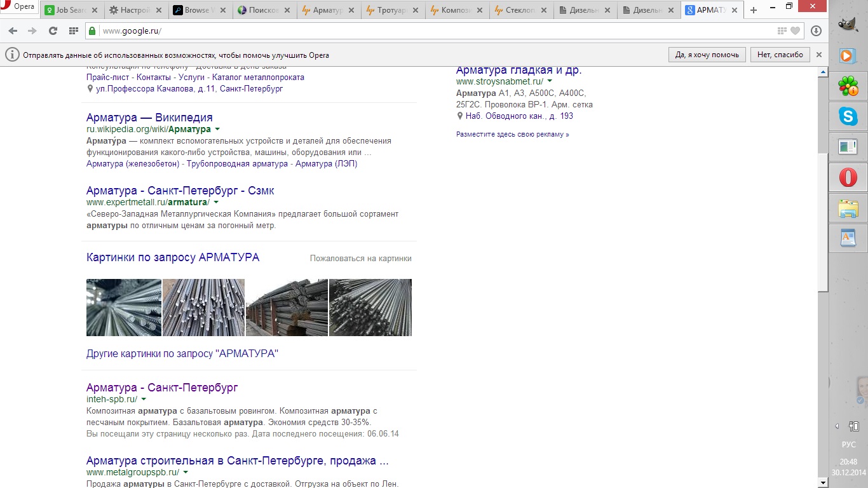Click the Opera taskbar icon
The height and width of the screenshot is (488, 868).
[x=848, y=177]
